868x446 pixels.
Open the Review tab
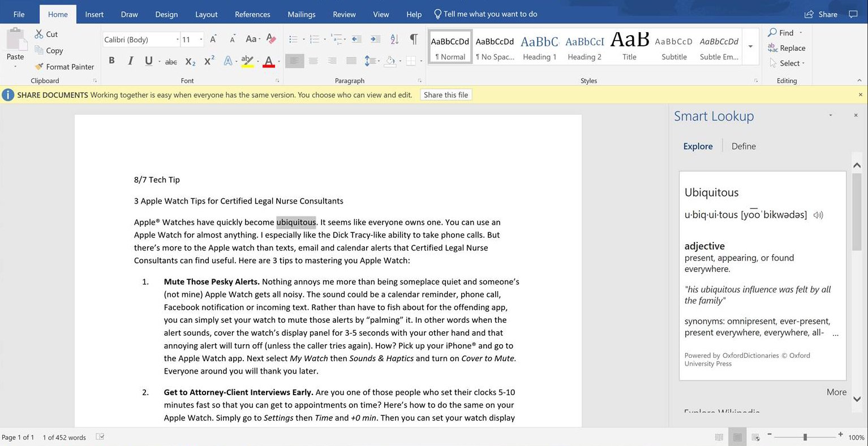(344, 14)
